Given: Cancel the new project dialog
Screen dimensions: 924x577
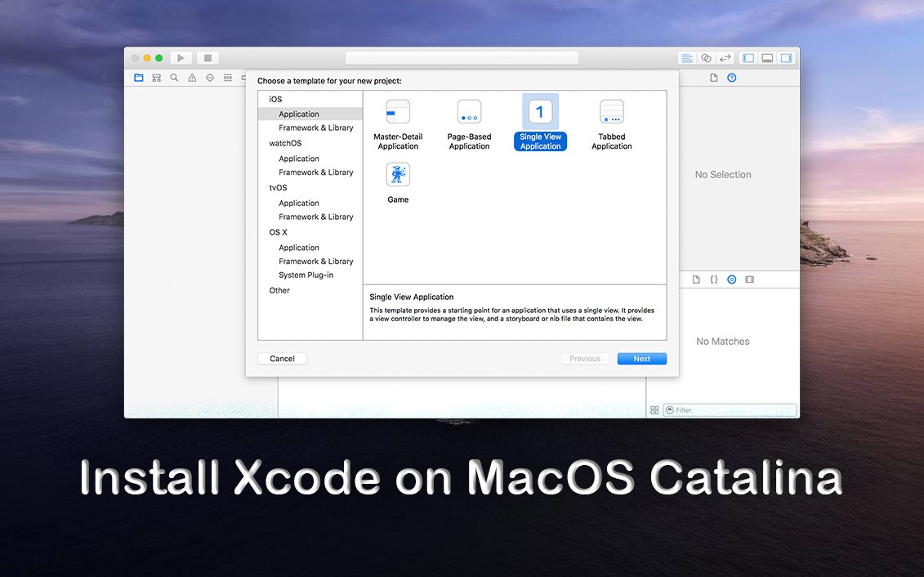Looking at the screenshot, I should click(283, 358).
